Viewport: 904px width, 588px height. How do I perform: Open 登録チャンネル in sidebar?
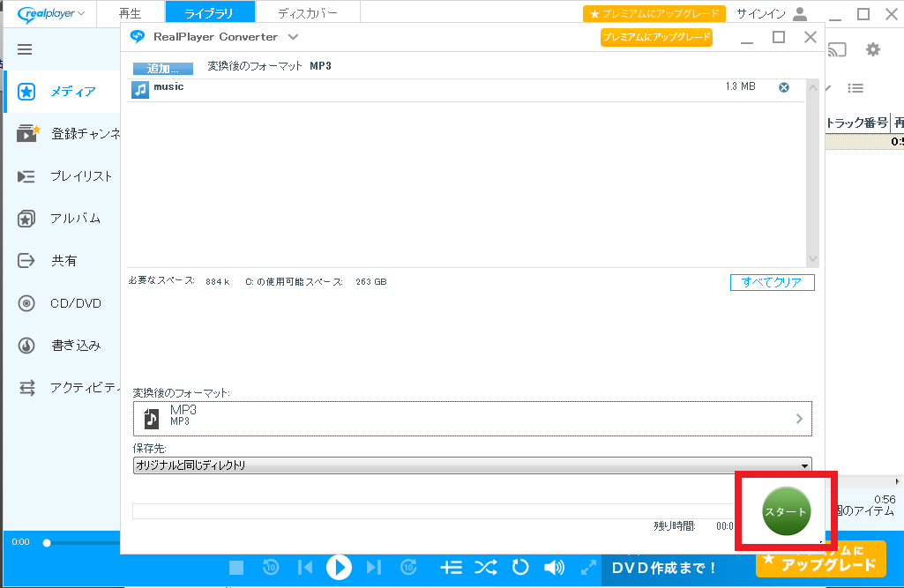(x=69, y=134)
